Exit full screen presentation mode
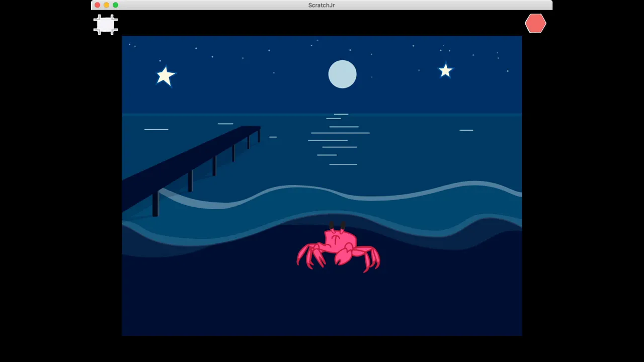This screenshot has height=362, width=644. pyautogui.click(x=106, y=24)
